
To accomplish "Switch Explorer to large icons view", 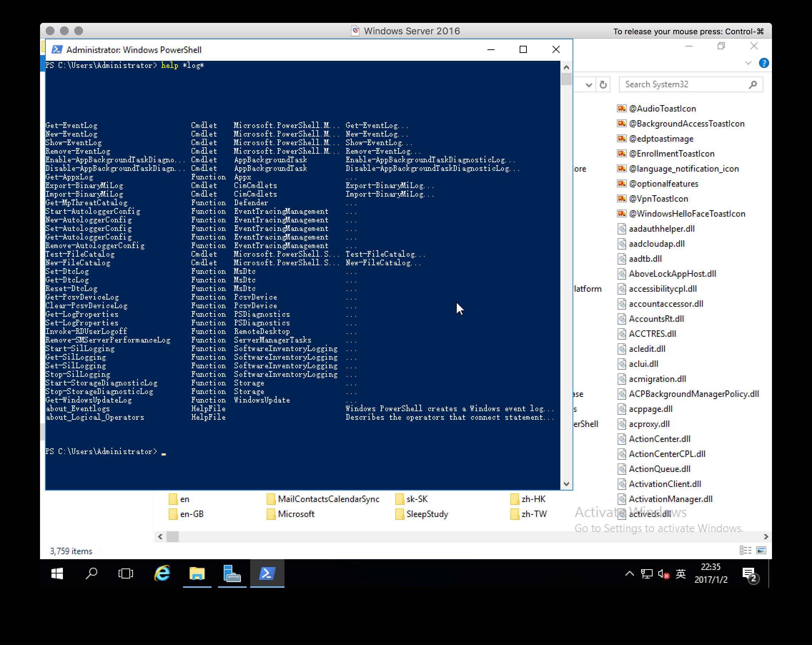I will click(x=761, y=551).
